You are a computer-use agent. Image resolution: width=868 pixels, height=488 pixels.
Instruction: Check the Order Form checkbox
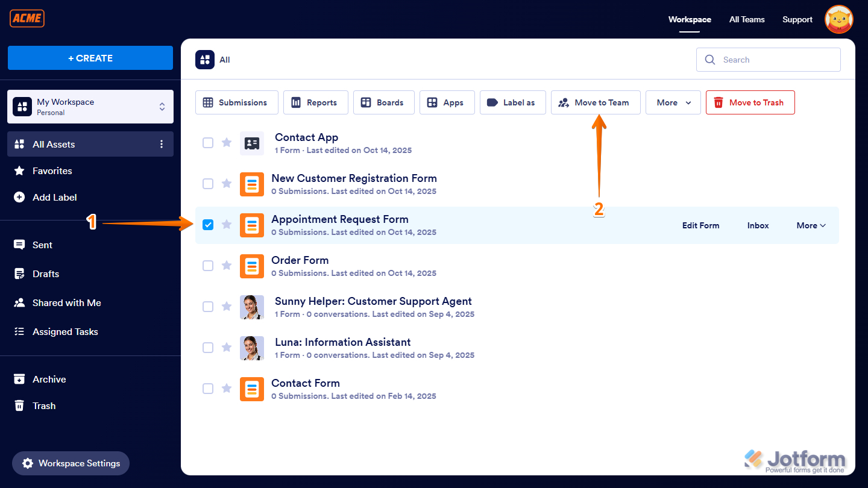coord(208,265)
